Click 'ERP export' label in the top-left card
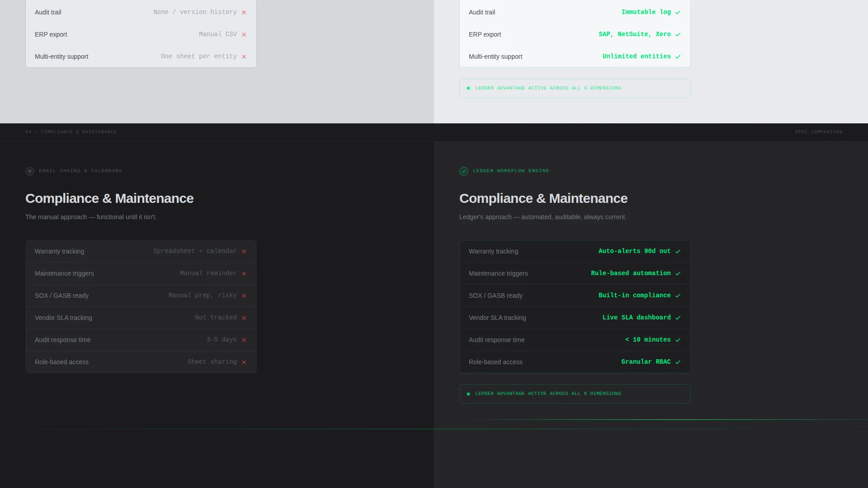The image size is (868, 488). click(x=51, y=34)
